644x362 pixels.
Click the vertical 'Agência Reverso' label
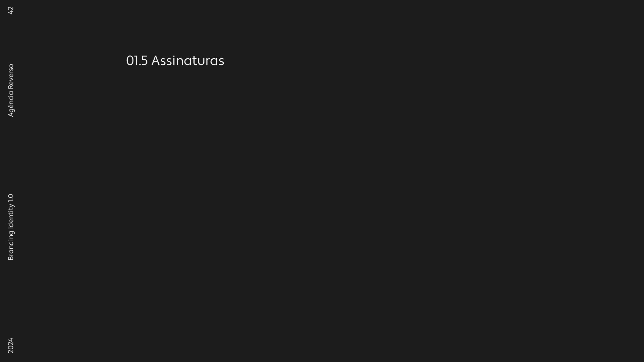coord(11,90)
